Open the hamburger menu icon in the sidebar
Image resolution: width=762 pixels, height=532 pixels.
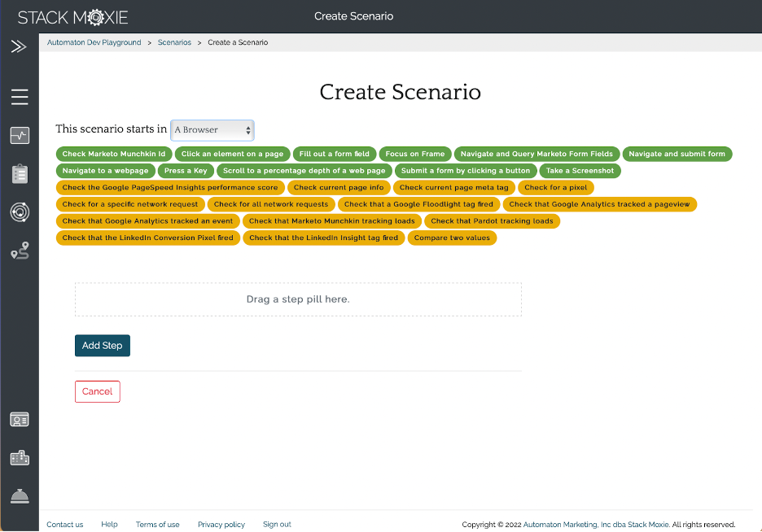pos(20,98)
